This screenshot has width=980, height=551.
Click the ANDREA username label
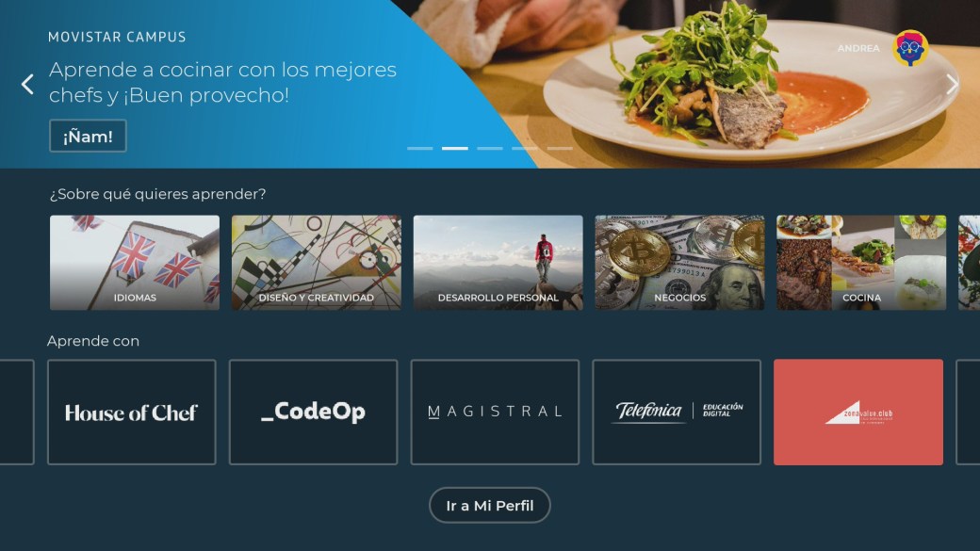858,48
